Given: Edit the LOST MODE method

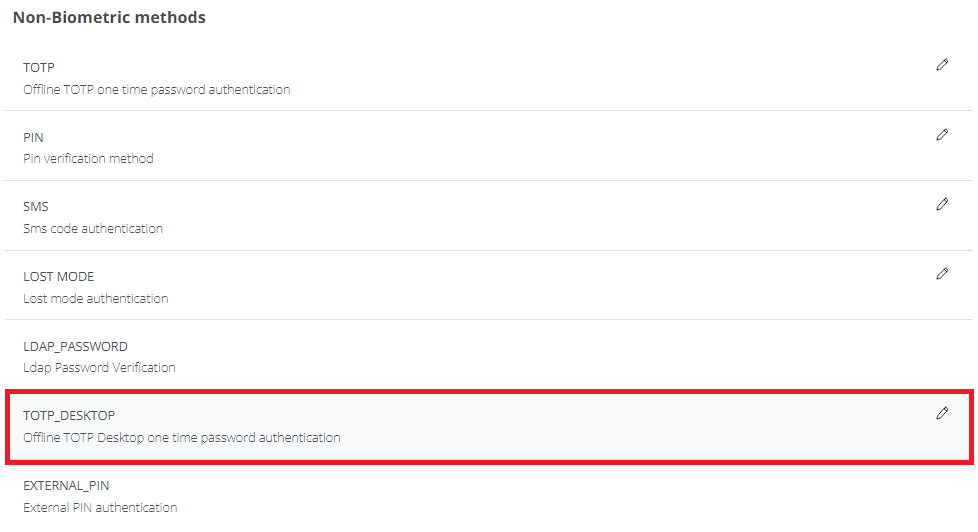Looking at the screenshot, I should coord(942,274).
